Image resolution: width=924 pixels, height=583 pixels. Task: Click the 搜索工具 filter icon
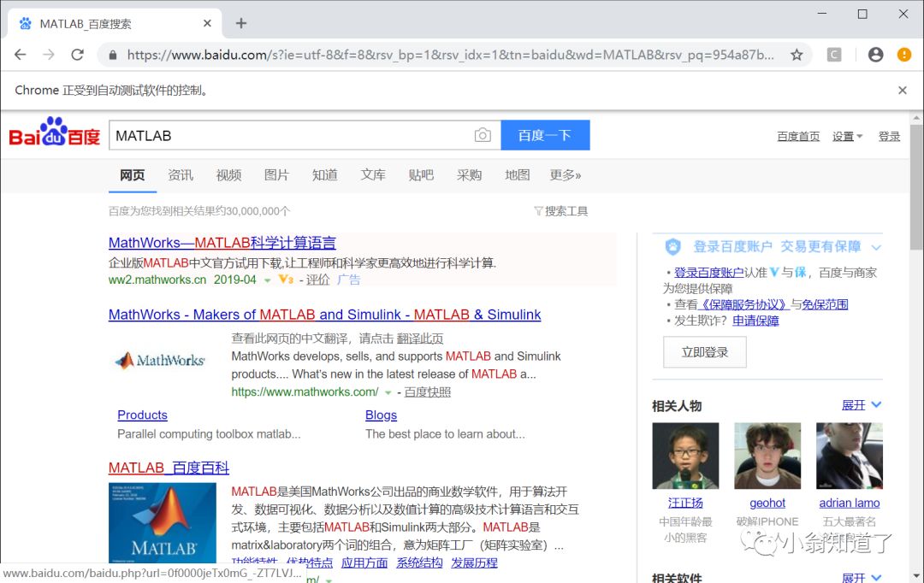pyautogui.click(x=538, y=211)
